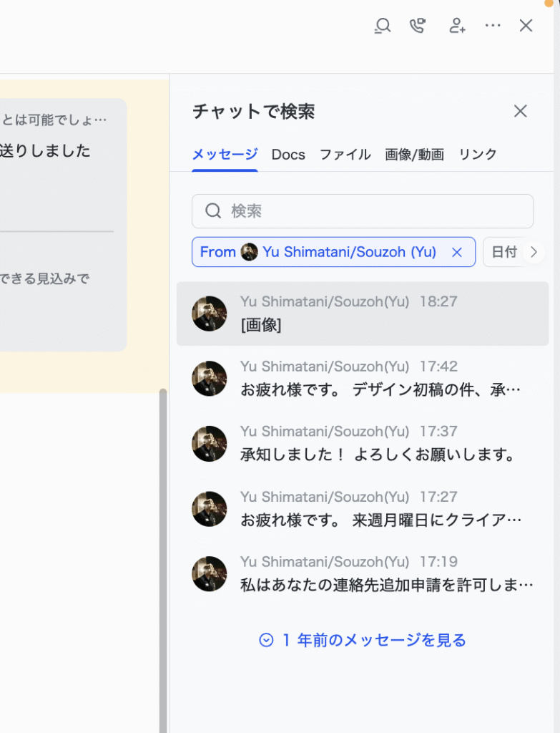The height and width of the screenshot is (733, 560).
Task: Switch to the リンク tab
Action: 478,155
